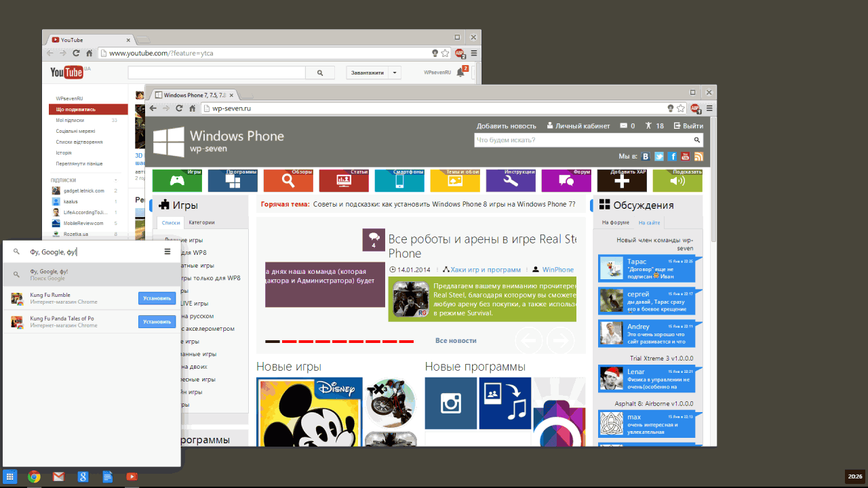Click the YouTube search magnifier button
This screenshot has height=488, width=868.
point(320,73)
